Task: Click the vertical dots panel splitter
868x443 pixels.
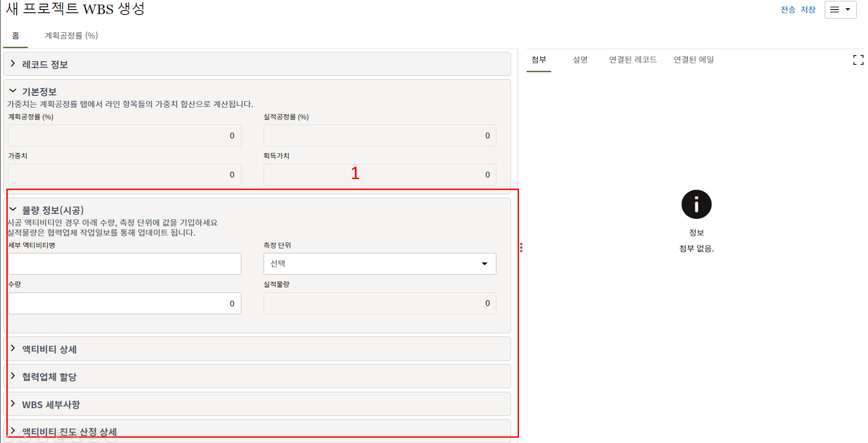Action: (521, 248)
